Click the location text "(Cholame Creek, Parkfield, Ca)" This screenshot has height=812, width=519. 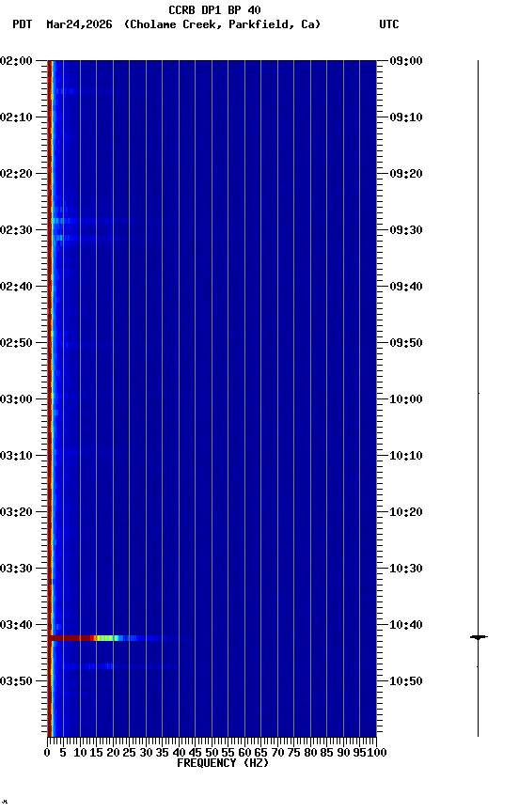[222, 24]
